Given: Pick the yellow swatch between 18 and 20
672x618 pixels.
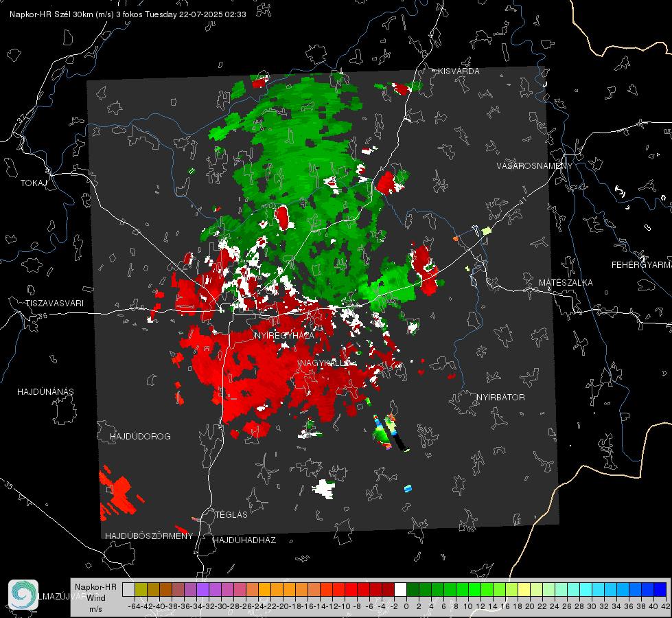Looking at the screenshot, I should pos(524,590).
